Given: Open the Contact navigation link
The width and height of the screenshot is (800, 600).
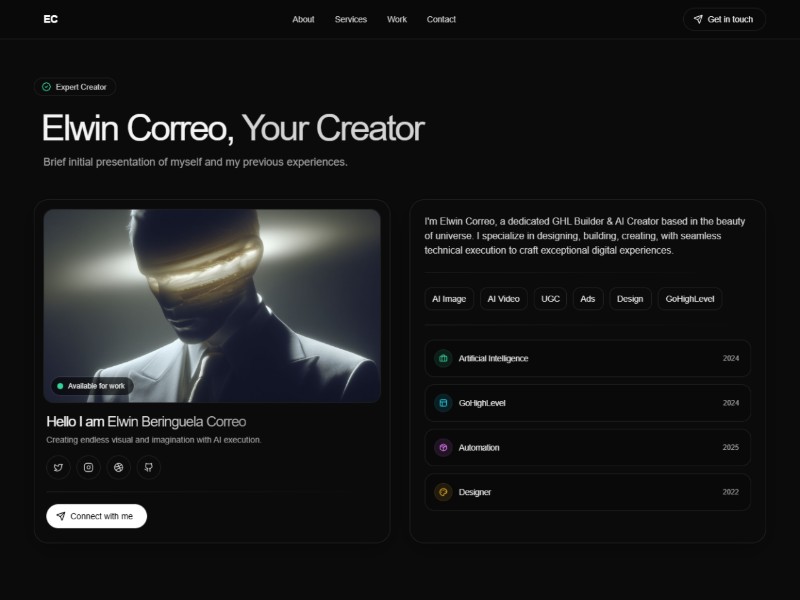Looking at the screenshot, I should 441,19.
